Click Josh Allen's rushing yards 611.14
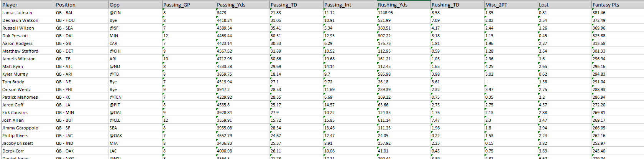 404,120
